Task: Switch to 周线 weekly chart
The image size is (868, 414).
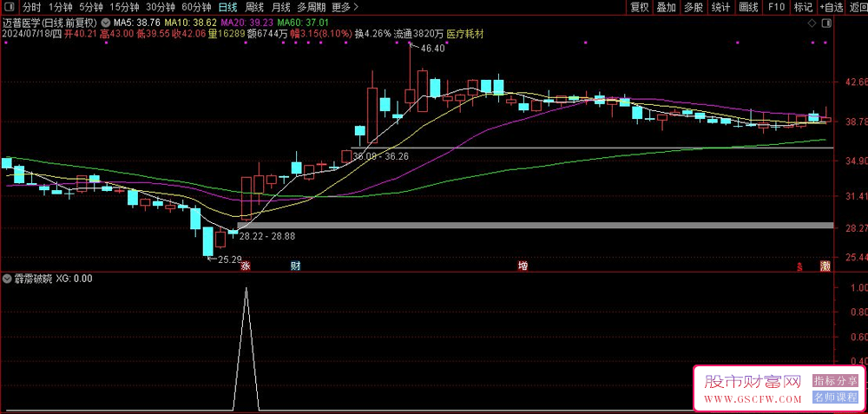Action: tap(254, 7)
